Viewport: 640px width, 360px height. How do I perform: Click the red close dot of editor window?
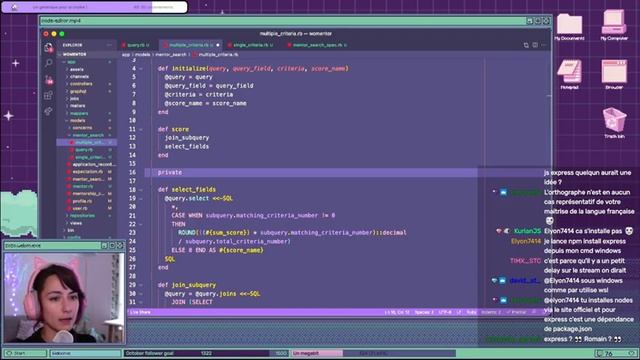click(x=46, y=34)
